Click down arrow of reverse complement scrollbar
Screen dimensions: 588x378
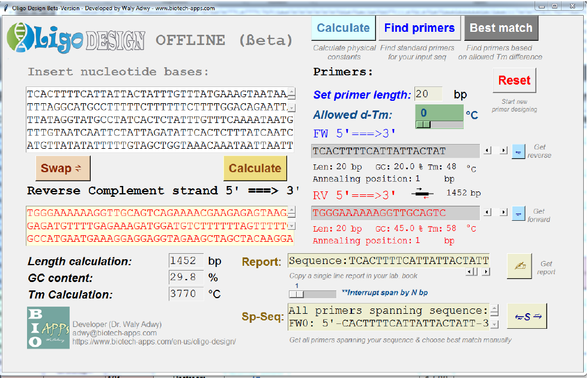[x=292, y=226]
